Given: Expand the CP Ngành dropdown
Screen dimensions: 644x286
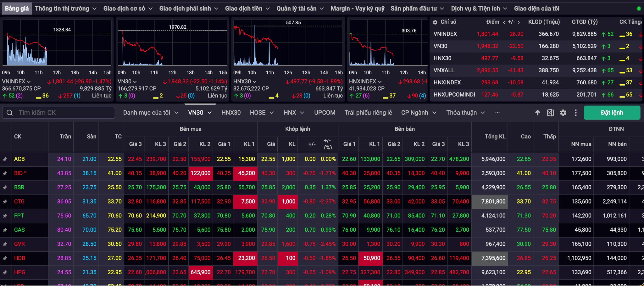Looking at the screenshot, I should tap(419, 113).
